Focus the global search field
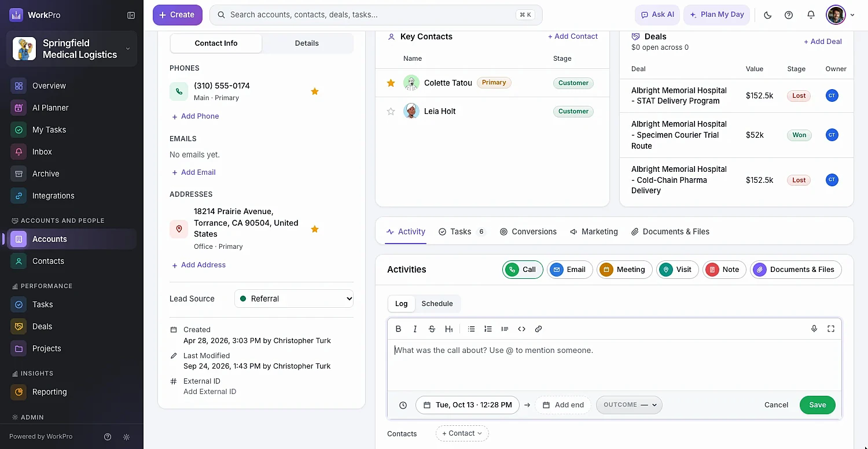Image resolution: width=868 pixels, height=449 pixels. pyautogui.click(x=376, y=15)
